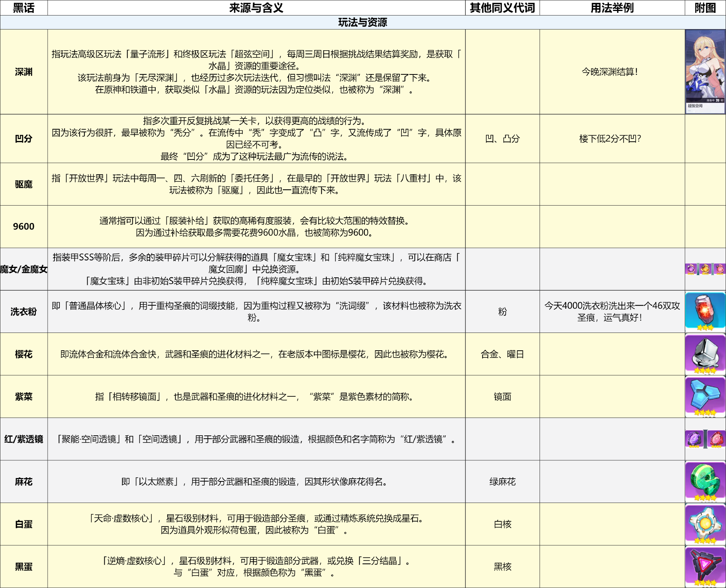Click the 黑核 synonym cell
The width and height of the screenshot is (726, 588).
click(x=503, y=566)
